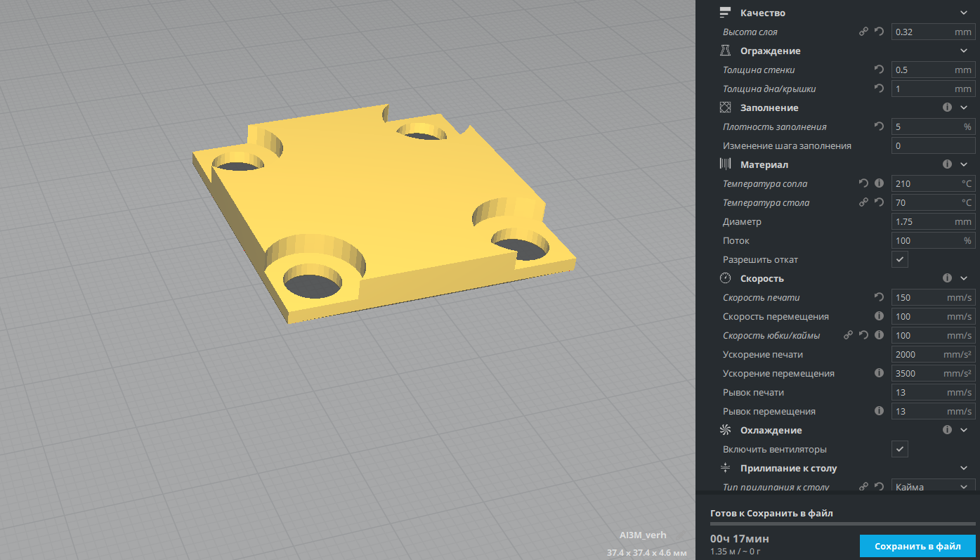This screenshot has height=560, width=980.
Task: Show the info icon for Температура сопла
Action: tap(879, 183)
